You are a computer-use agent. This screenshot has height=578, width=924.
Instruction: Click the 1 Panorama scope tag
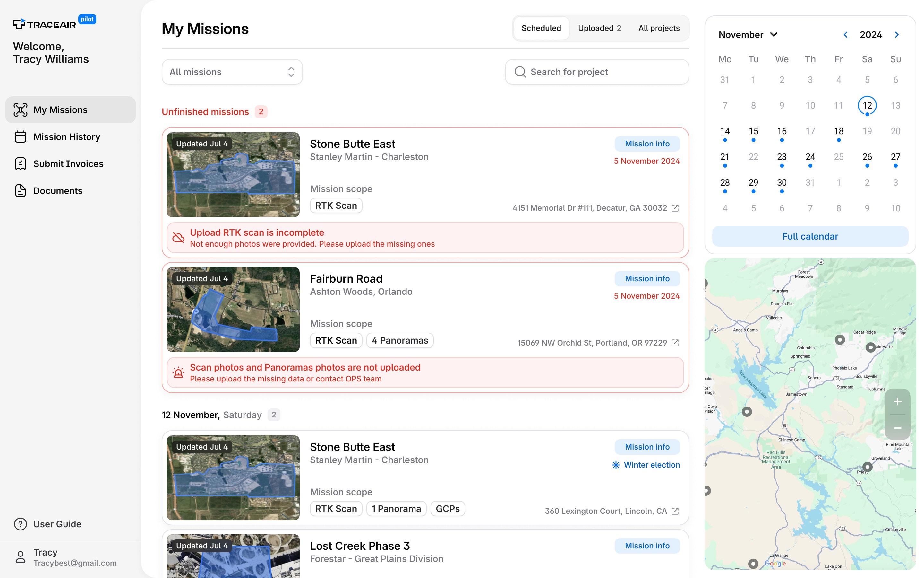(396, 509)
